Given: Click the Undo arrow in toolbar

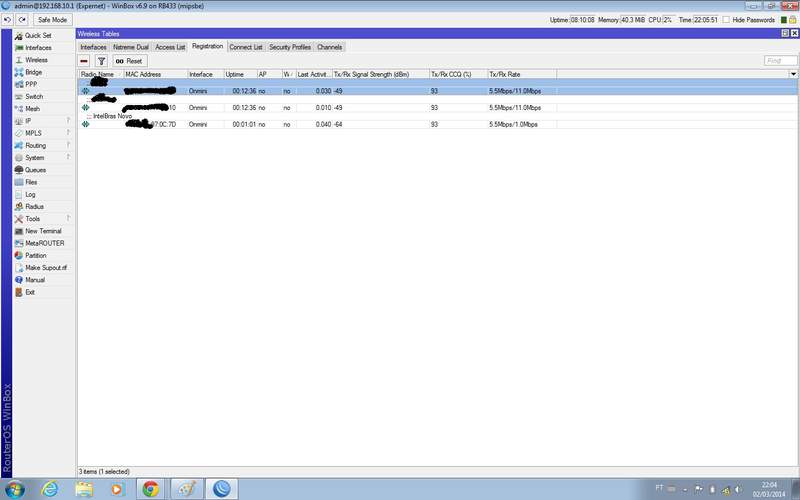Looking at the screenshot, I should click(x=8, y=20).
